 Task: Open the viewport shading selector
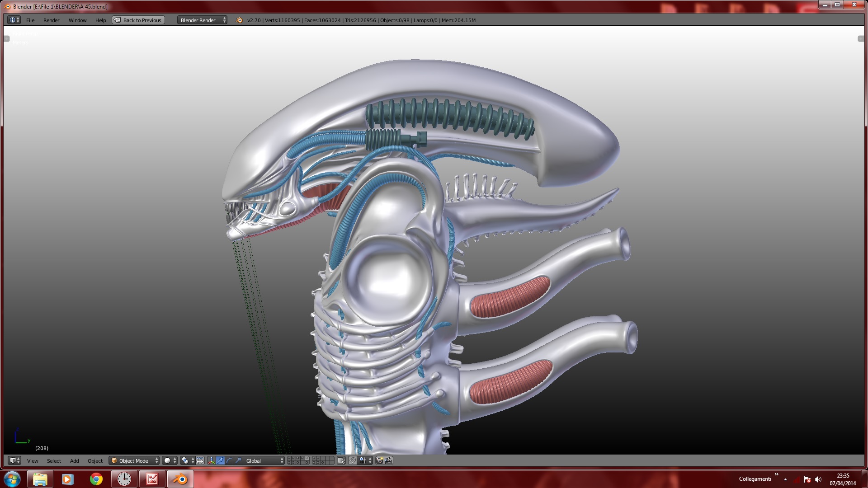click(x=170, y=461)
